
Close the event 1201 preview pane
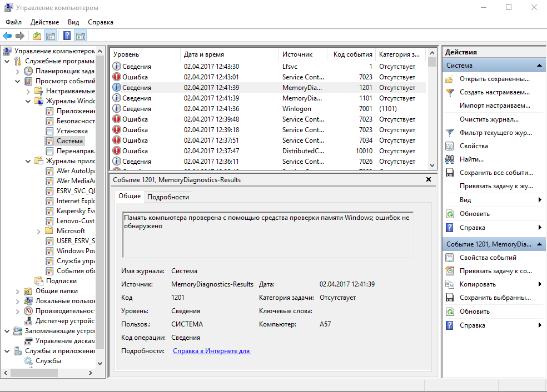(428, 180)
